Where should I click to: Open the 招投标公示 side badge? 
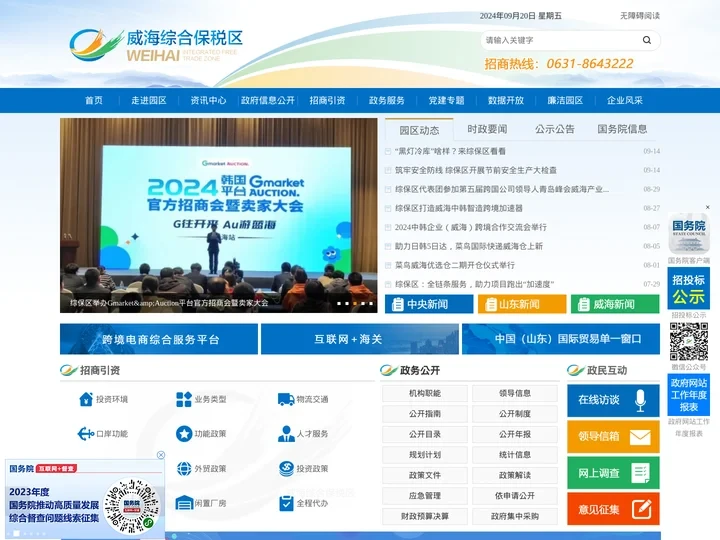688,289
